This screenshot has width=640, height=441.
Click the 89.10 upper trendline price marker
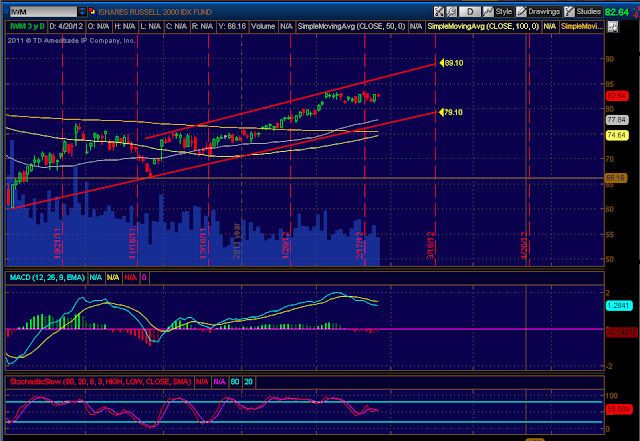451,63
